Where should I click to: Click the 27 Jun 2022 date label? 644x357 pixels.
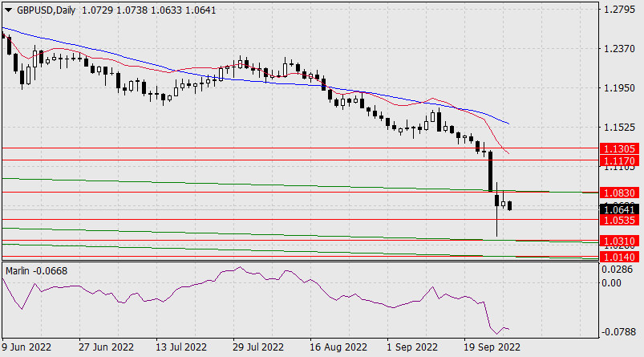pos(107,347)
